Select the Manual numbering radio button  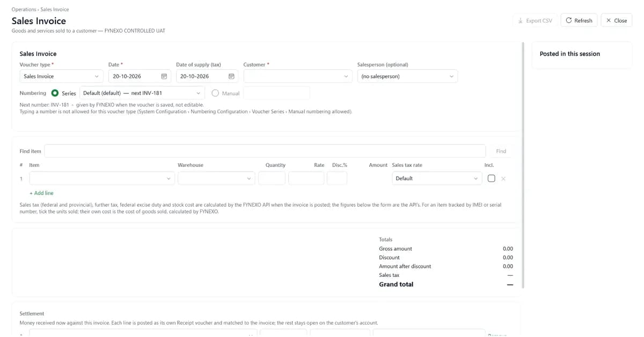pos(215,93)
